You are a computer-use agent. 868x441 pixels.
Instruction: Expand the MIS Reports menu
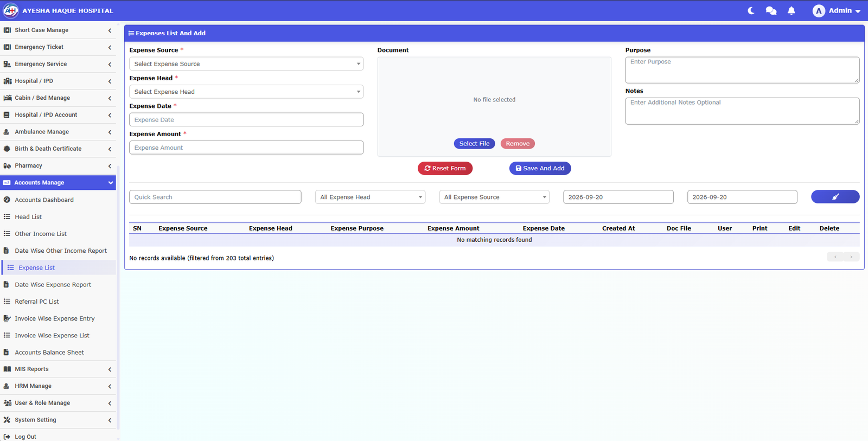pos(58,369)
